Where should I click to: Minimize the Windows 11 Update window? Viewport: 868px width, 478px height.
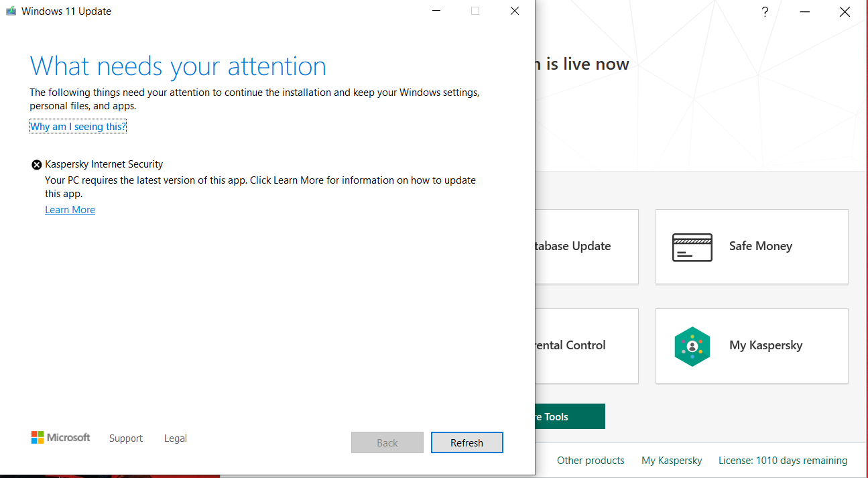tap(436, 11)
